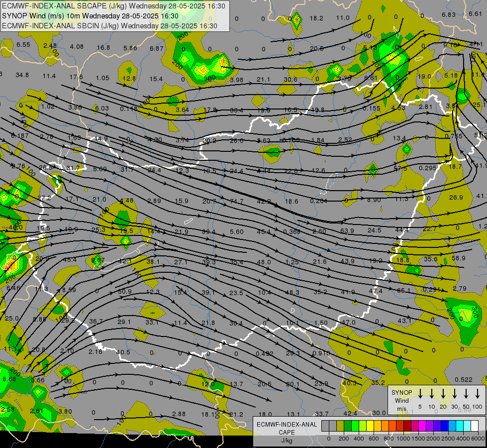Viewport: 487px width, 448px height.
Task: Click the 200 tick label on color scale
Action: pyautogui.click(x=344, y=439)
